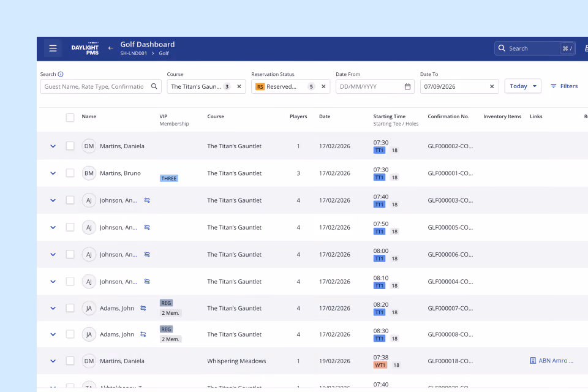Click the Search info icon
The height and width of the screenshot is (392, 588).
[x=61, y=74]
